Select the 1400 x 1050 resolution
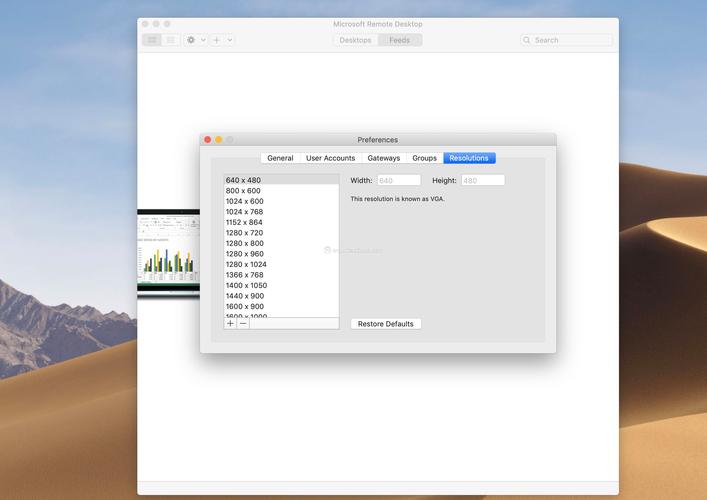 point(281,285)
